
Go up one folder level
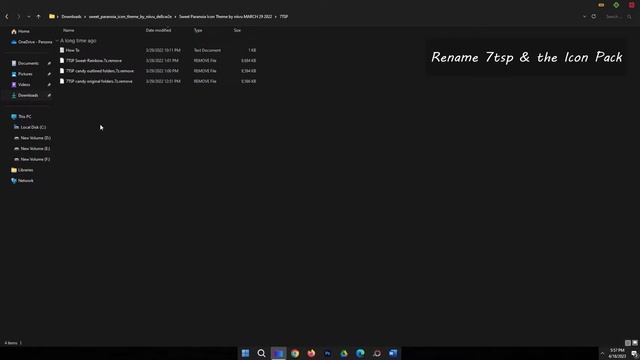click(x=38, y=17)
